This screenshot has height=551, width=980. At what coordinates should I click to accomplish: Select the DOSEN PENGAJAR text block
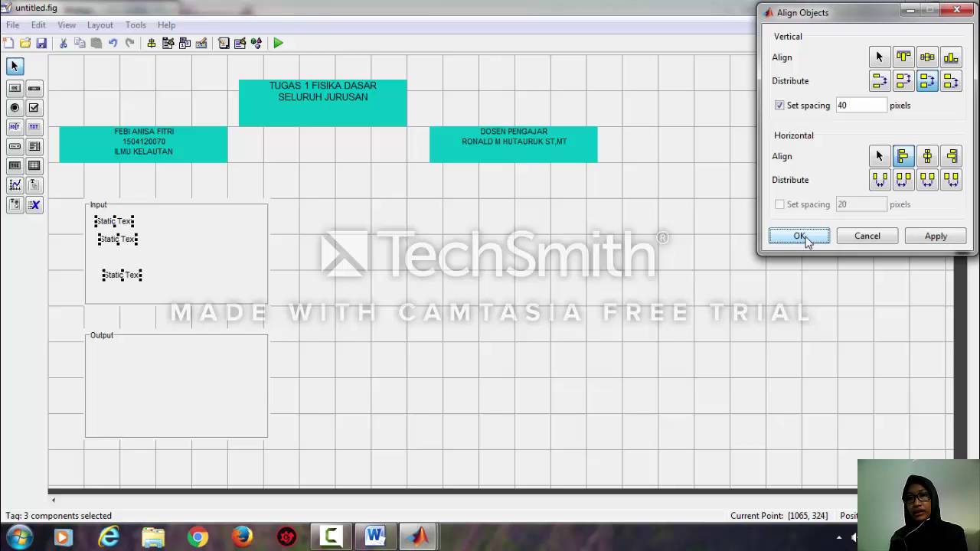tap(514, 144)
